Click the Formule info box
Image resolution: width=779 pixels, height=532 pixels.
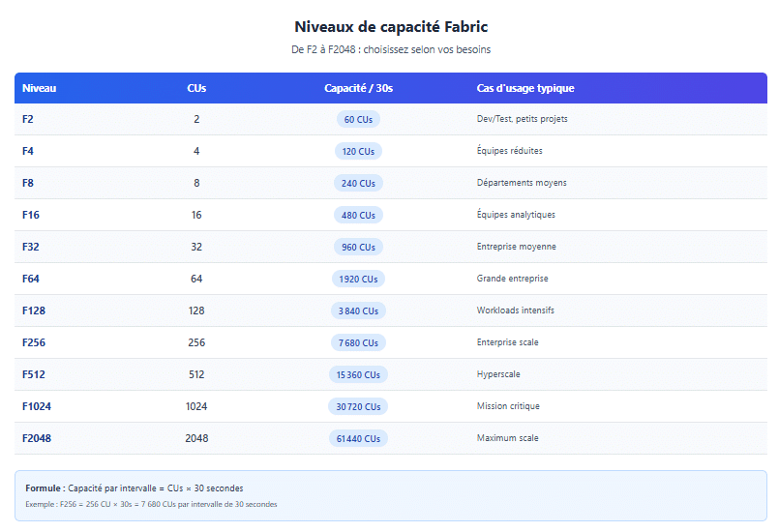click(390, 495)
